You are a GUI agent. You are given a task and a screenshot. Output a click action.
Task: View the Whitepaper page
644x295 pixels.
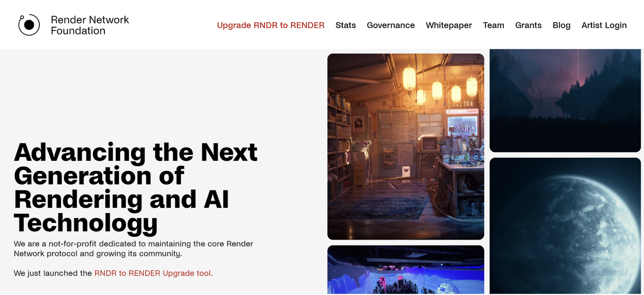click(x=448, y=25)
